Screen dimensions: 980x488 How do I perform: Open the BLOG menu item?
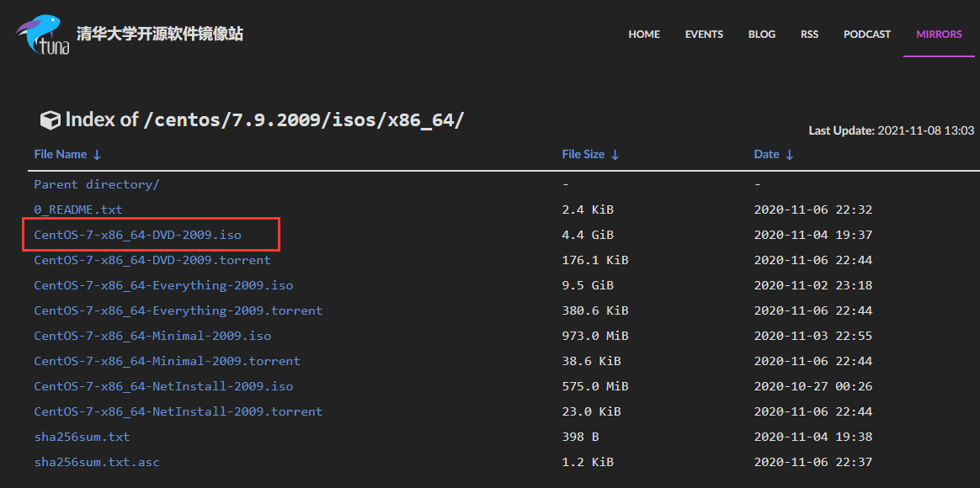click(x=762, y=34)
